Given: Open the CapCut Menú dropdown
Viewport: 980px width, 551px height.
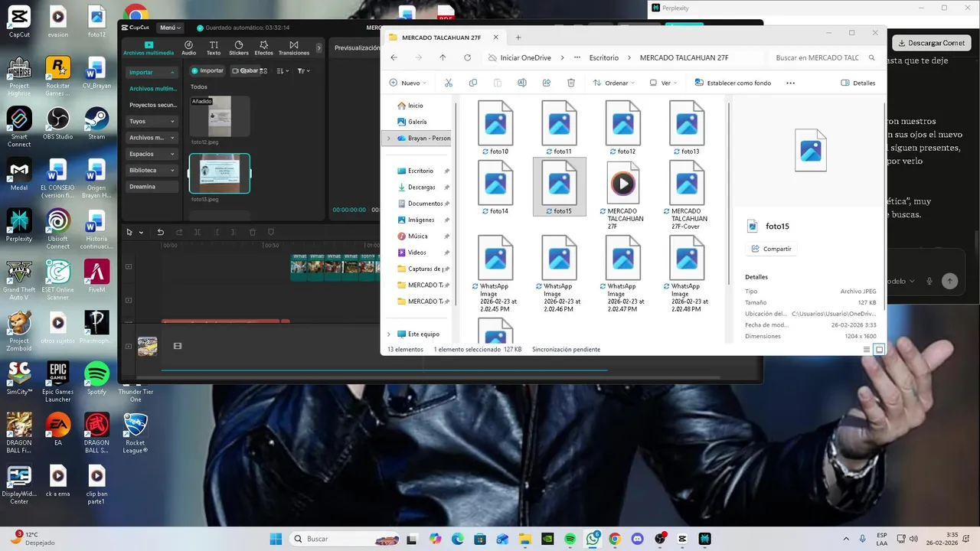Looking at the screenshot, I should (170, 28).
